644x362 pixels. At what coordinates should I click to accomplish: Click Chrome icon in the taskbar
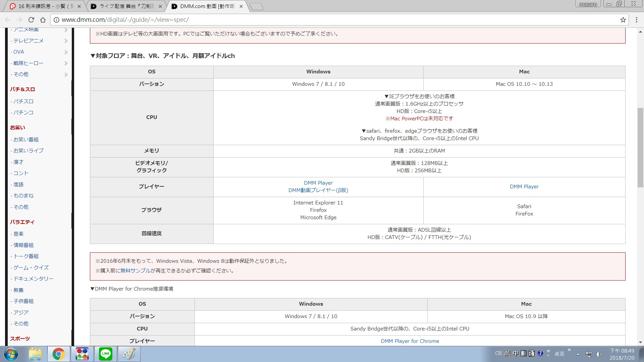click(58, 354)
